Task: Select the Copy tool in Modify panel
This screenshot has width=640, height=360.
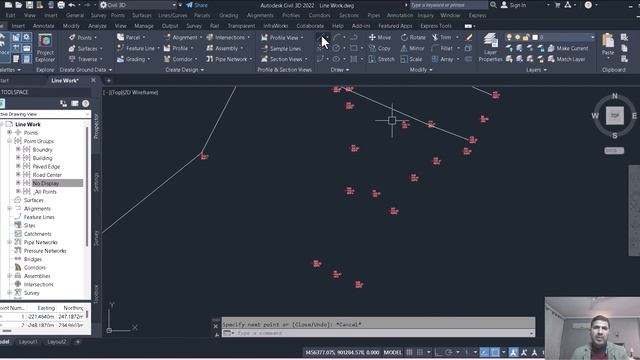Action: [380, 48]
